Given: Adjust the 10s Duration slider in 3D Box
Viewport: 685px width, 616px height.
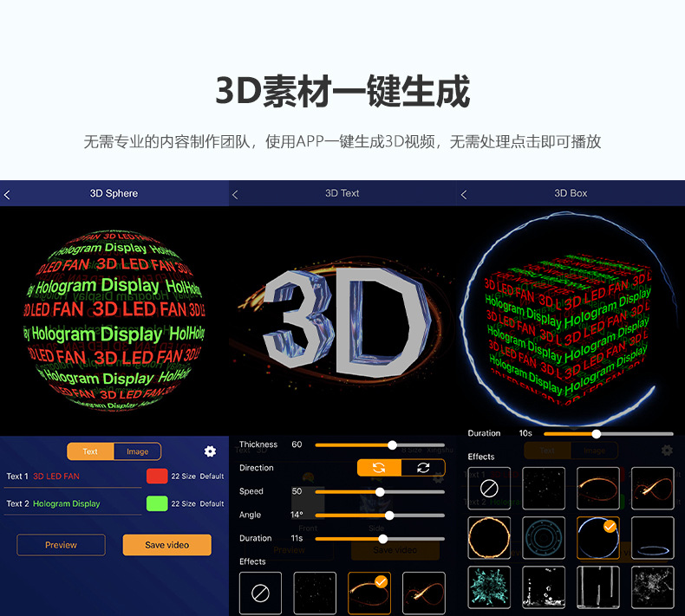Looking at the screenshot, I should point(608,434).
